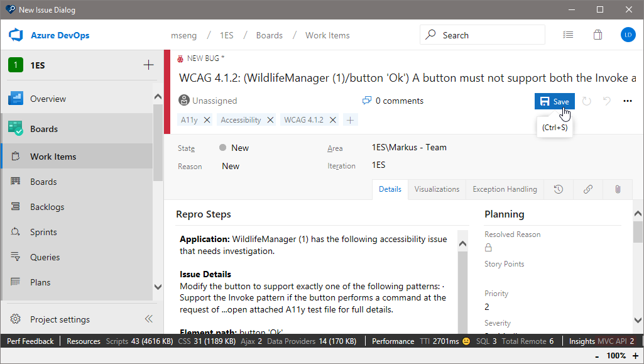
Task: Open the Links tab chain icon
Action: (x=587, y=189)
